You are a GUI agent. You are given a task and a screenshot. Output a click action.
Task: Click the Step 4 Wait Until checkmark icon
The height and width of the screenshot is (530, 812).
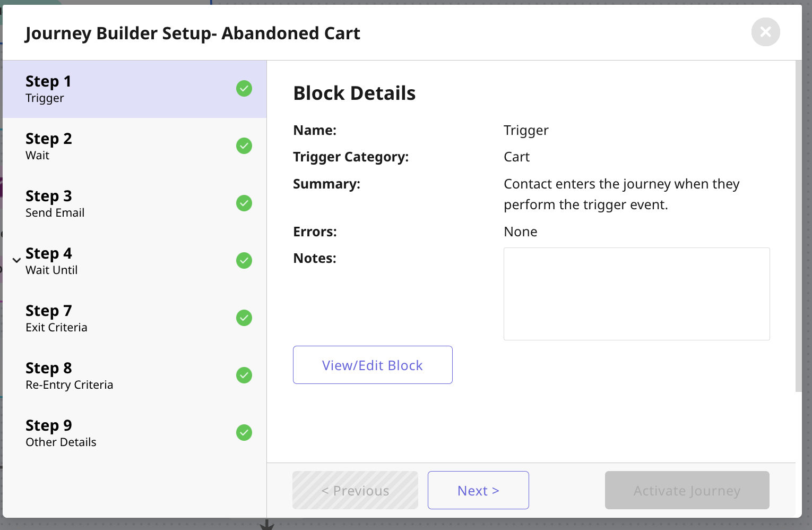(244, 261)
